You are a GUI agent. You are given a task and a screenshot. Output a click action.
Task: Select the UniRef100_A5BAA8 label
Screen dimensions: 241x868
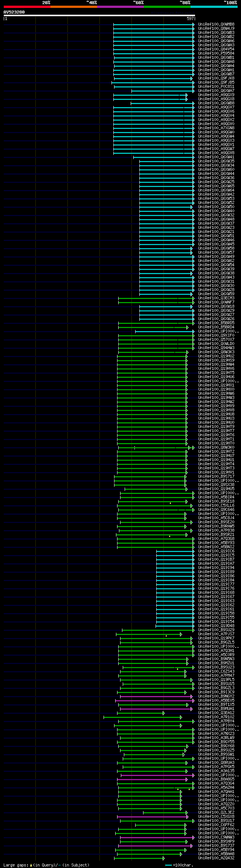pos(216,854)
